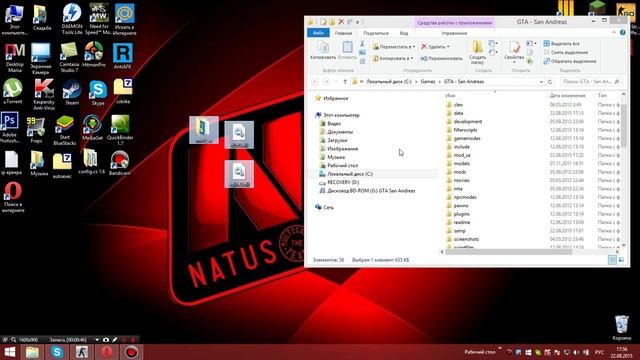Click the volume speaker tray icon
Screen dimensions: 640x360
click(576, 352)
